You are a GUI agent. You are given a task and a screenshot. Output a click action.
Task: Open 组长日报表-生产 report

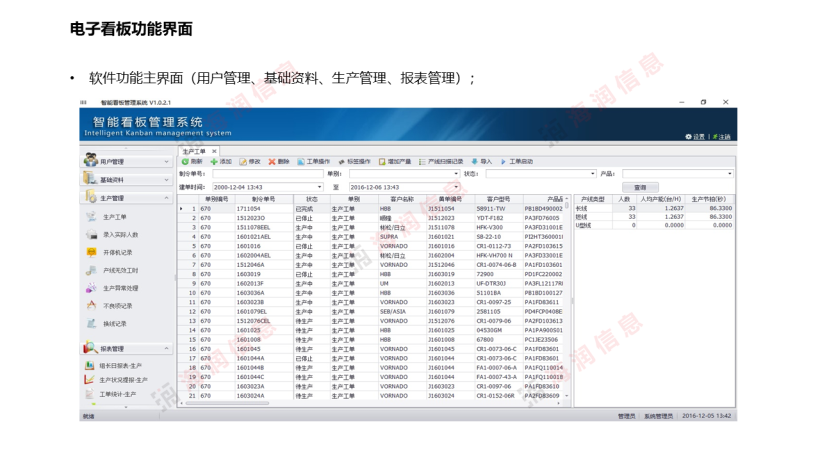tap(120, 366)
